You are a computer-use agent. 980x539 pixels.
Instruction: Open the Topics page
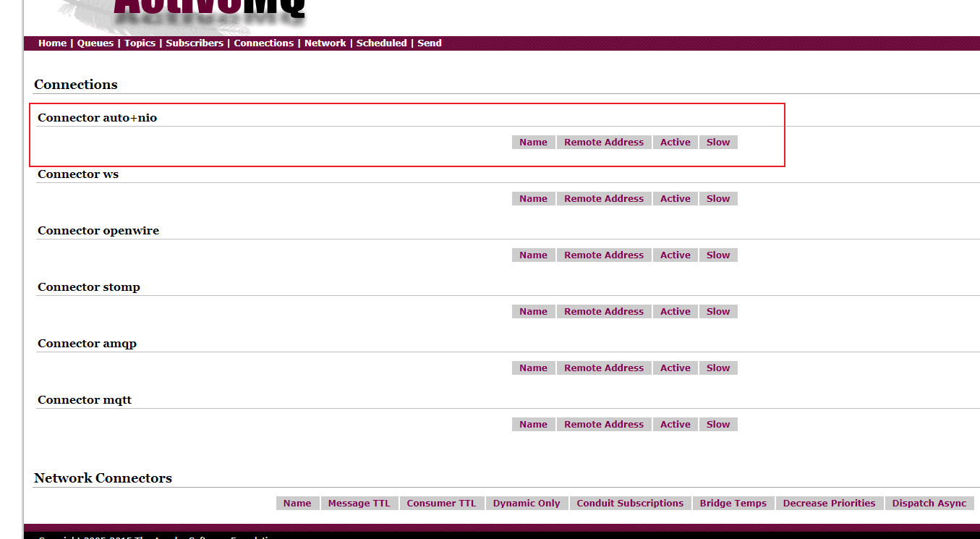click(140, 43)
